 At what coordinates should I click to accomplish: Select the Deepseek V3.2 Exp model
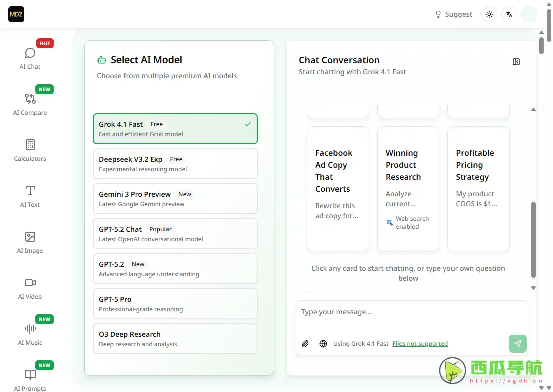(175, 164)
